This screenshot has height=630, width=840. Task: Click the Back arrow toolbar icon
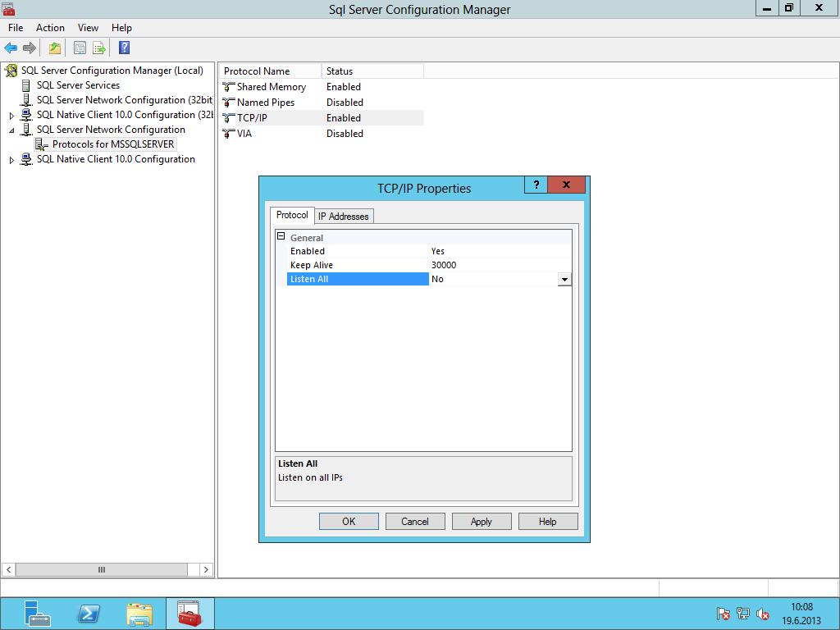point(11,48)
